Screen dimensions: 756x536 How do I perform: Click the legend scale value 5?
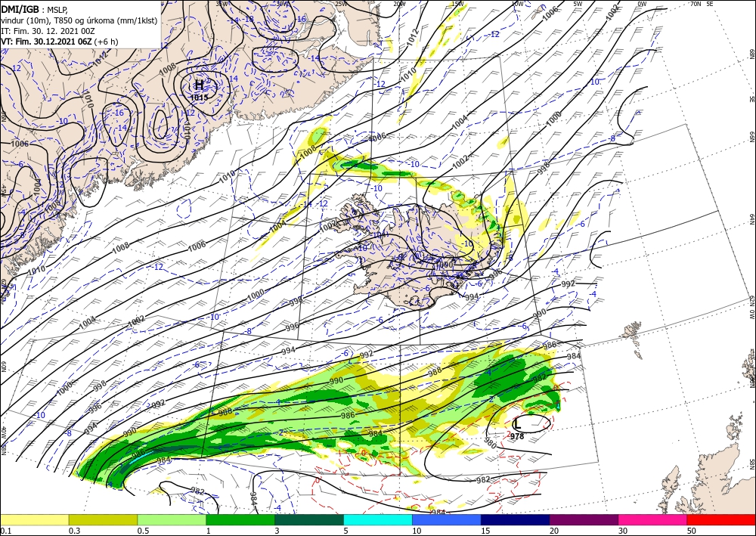345,531
